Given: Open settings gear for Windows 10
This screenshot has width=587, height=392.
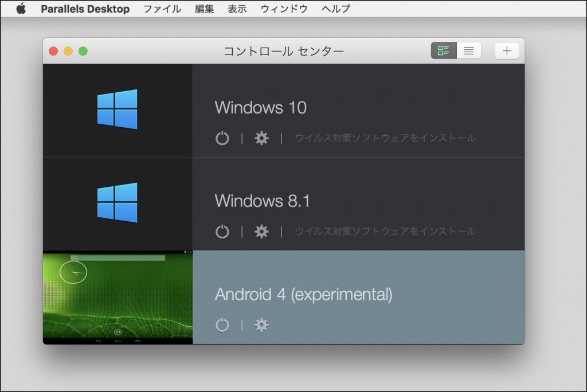Looking at the screenshot, I should pos(261,138).
